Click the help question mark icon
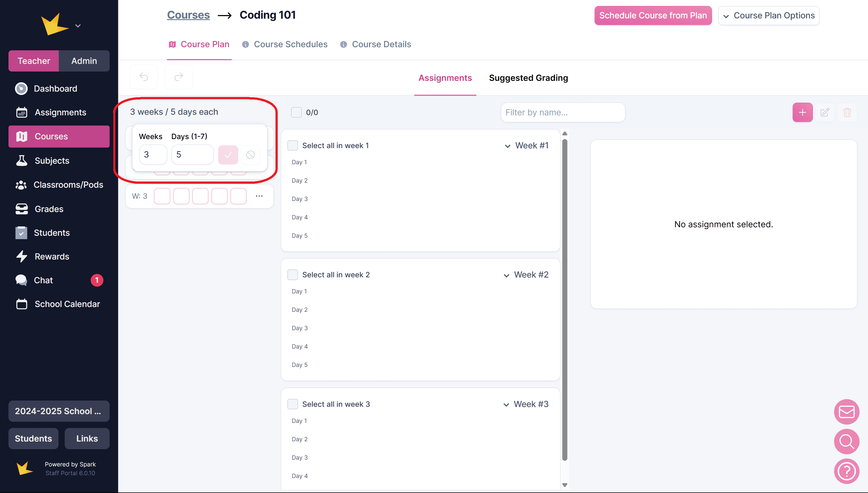The width and height of the screenshot is (868, 493). 847,471
